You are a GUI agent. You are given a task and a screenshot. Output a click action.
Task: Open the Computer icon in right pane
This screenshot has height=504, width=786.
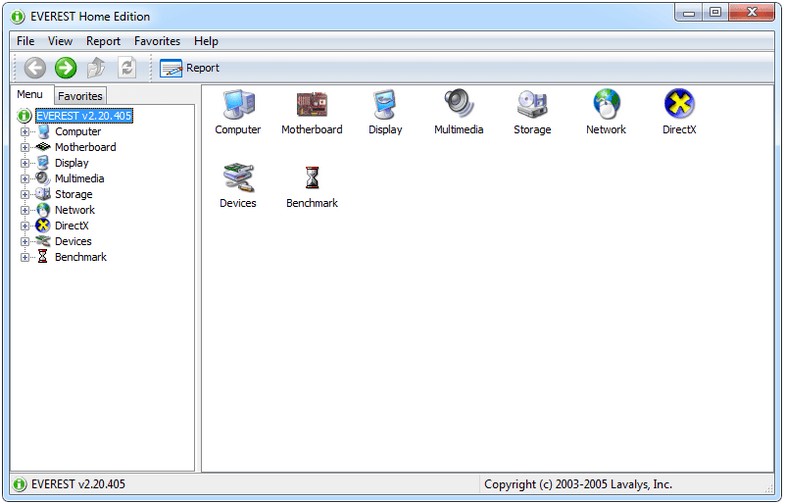[239, 104]
